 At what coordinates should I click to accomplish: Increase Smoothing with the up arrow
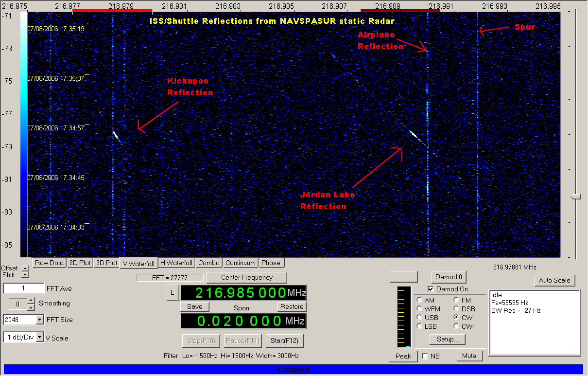click(x=31, y=300)
